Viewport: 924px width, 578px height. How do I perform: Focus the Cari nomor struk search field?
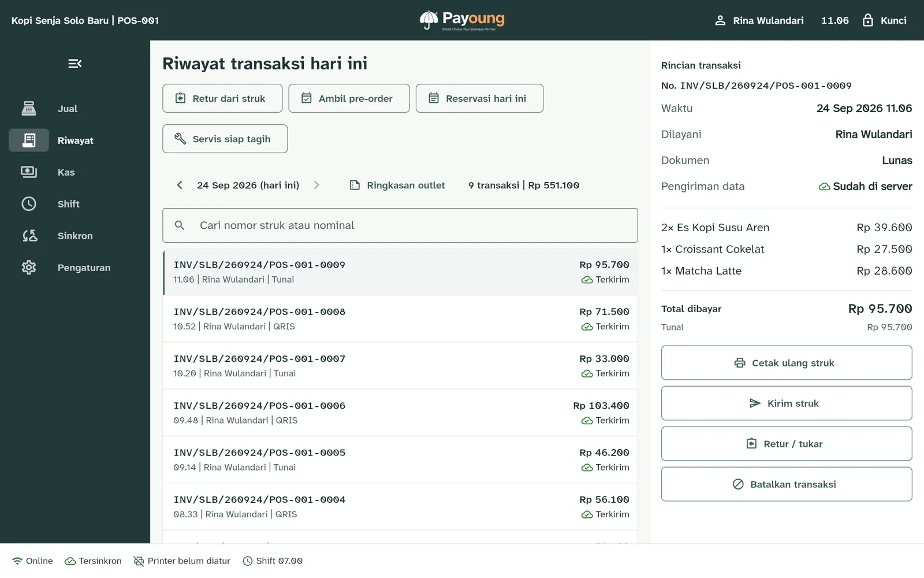(400, 225)
